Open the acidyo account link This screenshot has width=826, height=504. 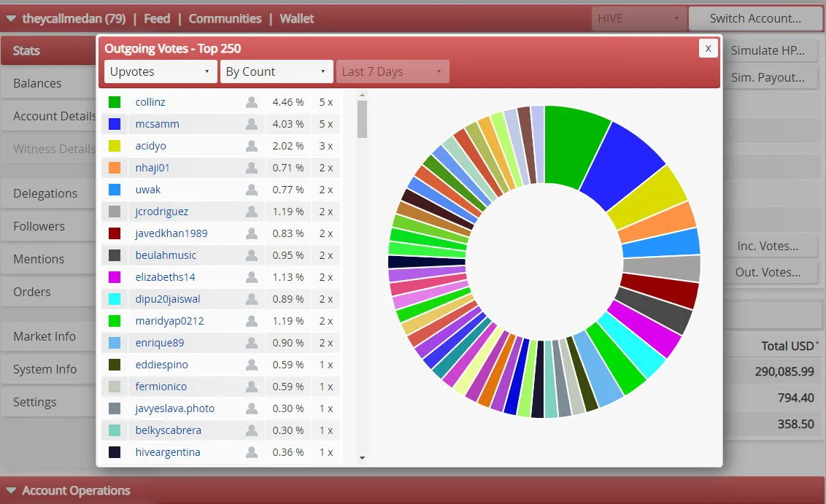click(150, 146)
